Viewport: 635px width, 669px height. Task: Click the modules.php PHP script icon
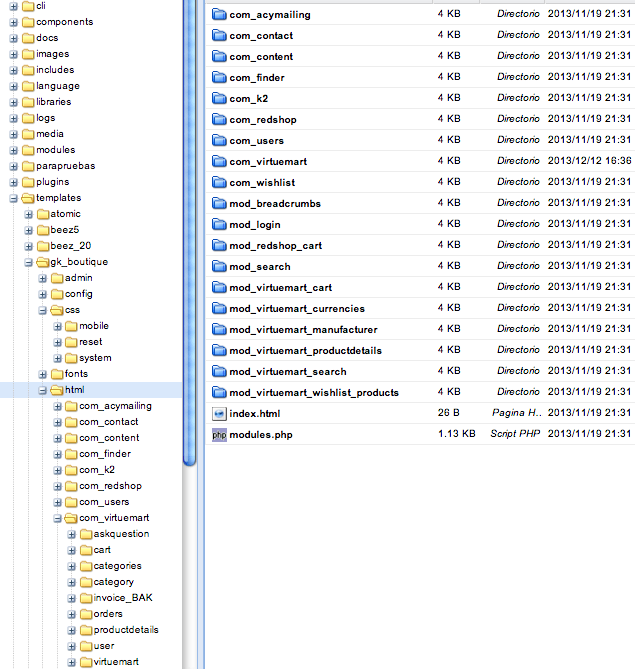219,435
